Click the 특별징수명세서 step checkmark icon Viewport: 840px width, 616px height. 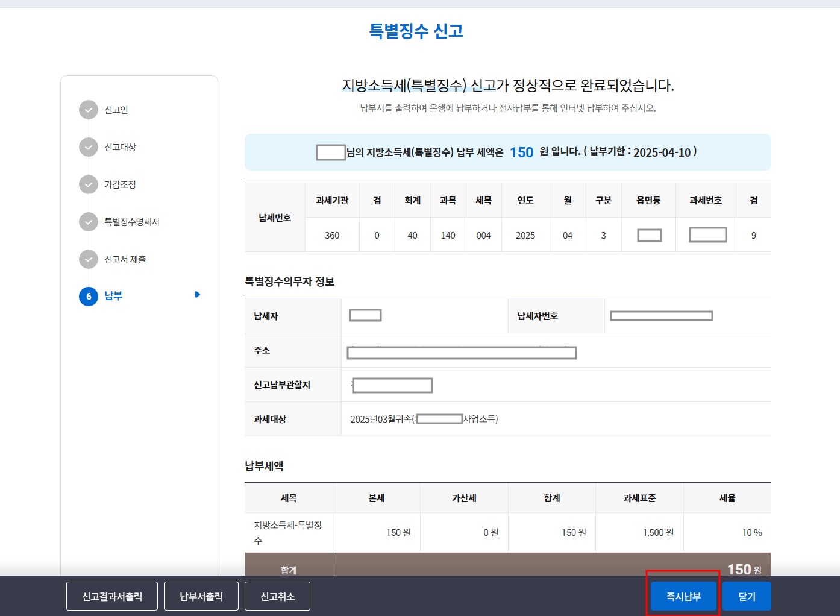click(89, 222)
